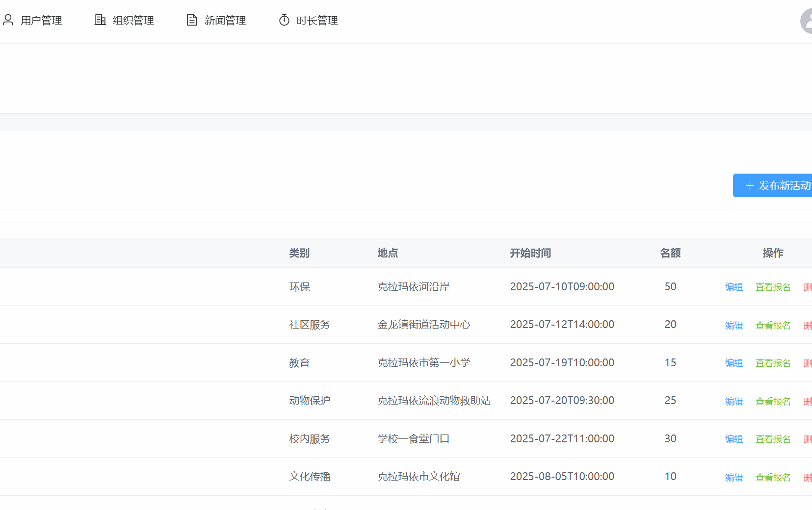Screen dimensions: 812x510
Task: Edit the 环保 activity row
Action: tap(733, 287)
